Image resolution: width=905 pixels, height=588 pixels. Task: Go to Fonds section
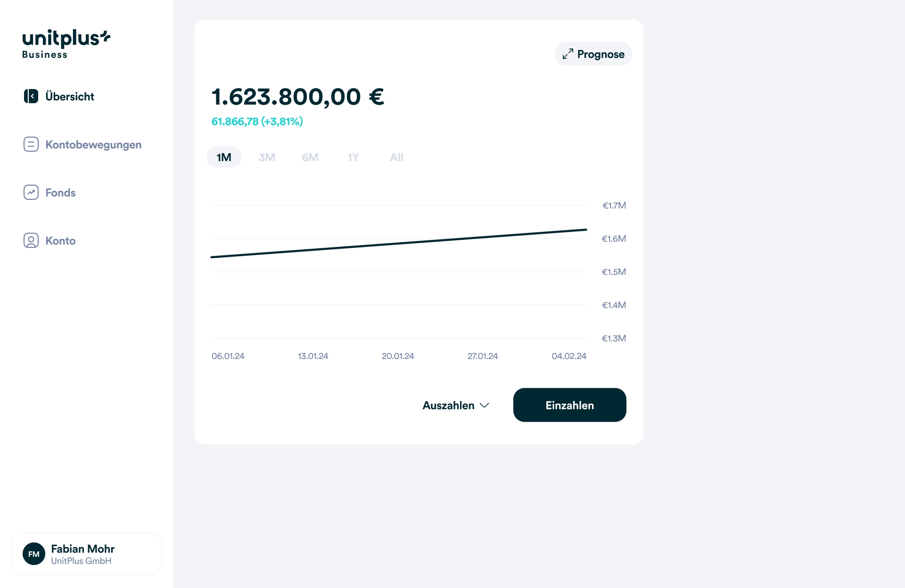60,193
